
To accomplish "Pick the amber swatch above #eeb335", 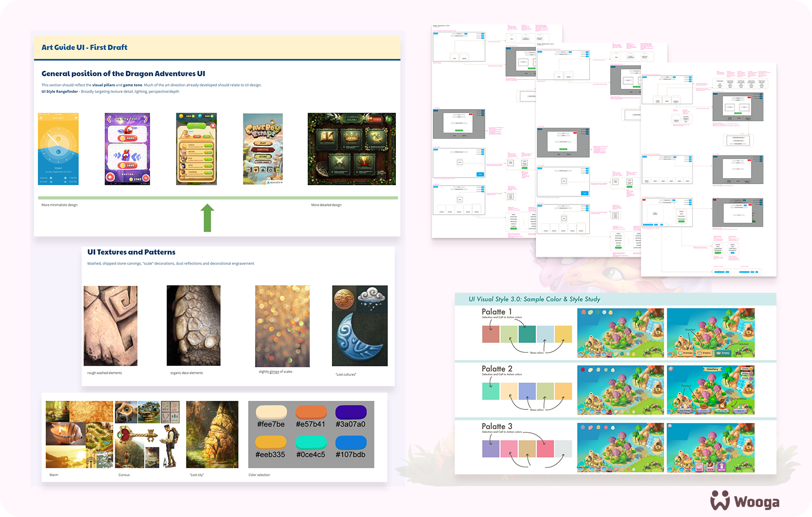I will click(x=271, y=442).
